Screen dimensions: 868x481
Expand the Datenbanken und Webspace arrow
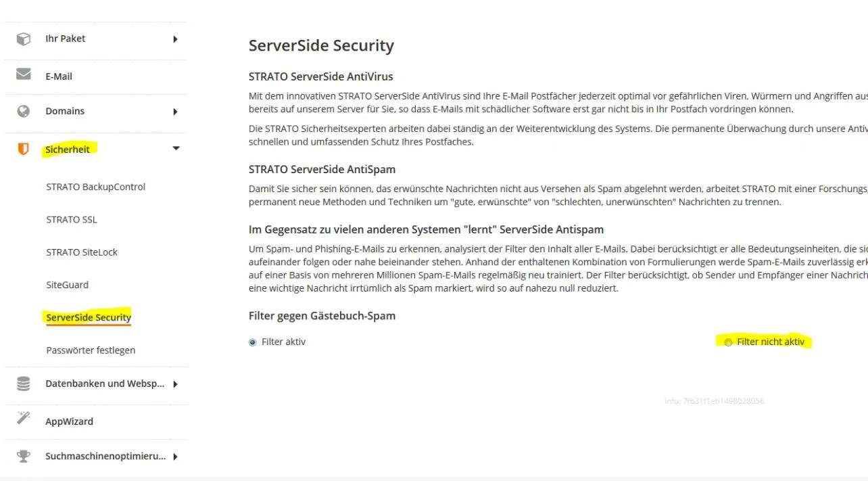175,384
